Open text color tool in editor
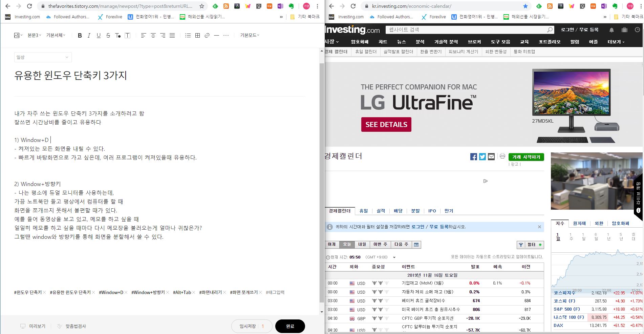 pos(118,35)
